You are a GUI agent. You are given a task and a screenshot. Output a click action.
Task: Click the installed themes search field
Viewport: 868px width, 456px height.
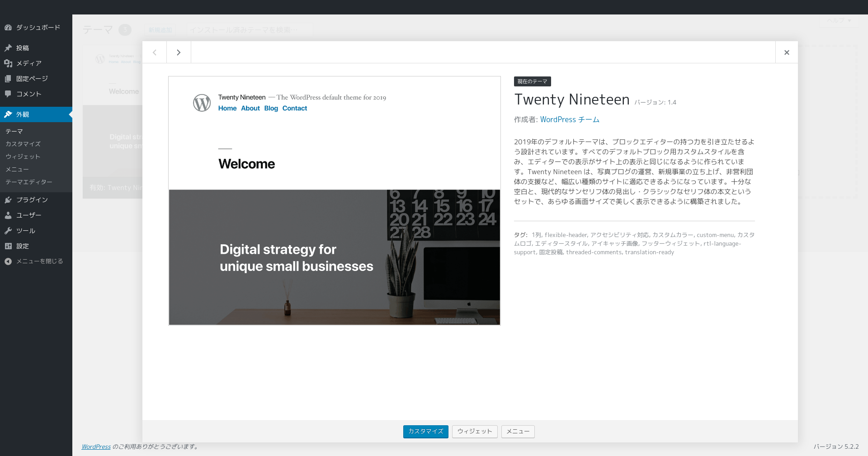pyautogui.click(x=249, y=30)
